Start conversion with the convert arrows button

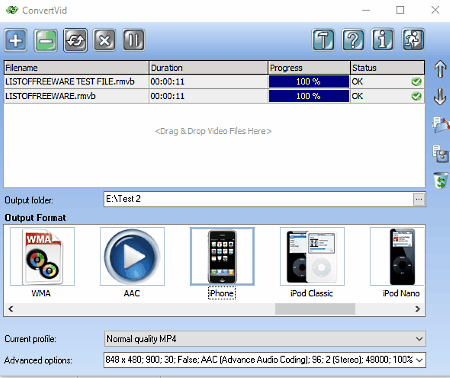[75, 40]
